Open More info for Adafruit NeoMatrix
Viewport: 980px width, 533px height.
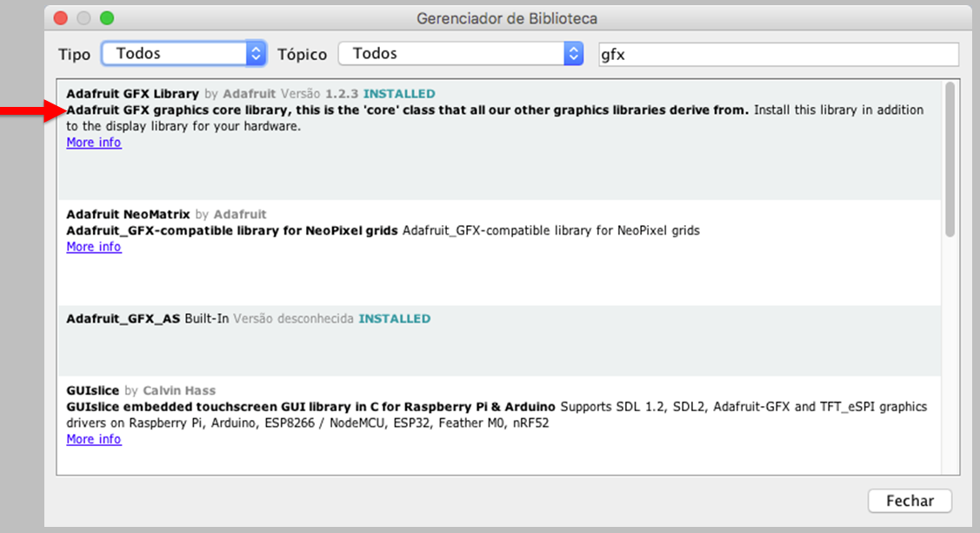point(94,247)
